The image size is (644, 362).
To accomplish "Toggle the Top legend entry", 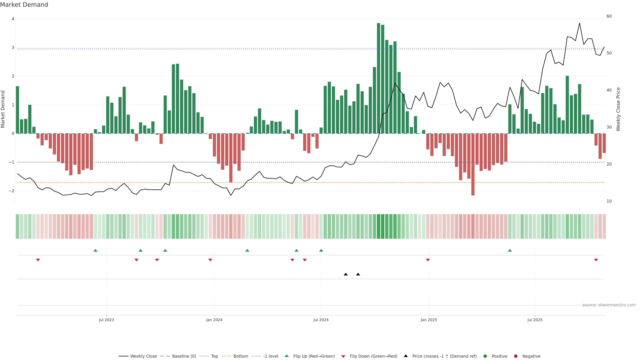I will (214, 356).
